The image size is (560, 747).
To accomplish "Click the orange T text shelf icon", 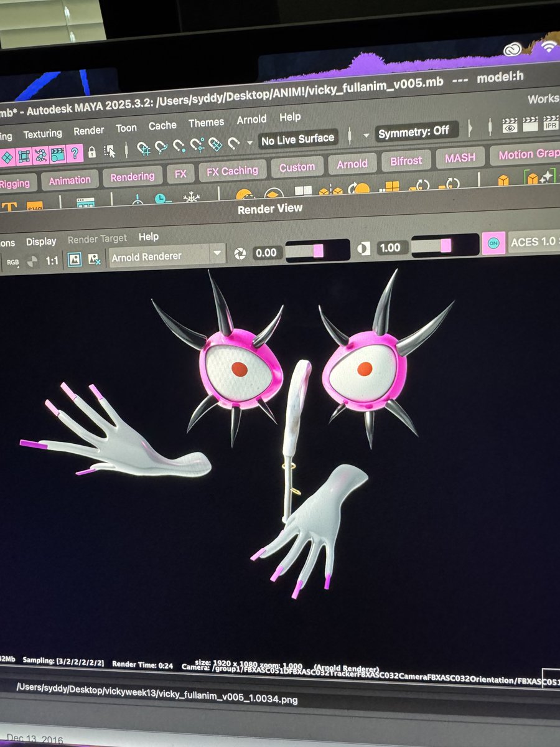I will [x=9, y=207].
